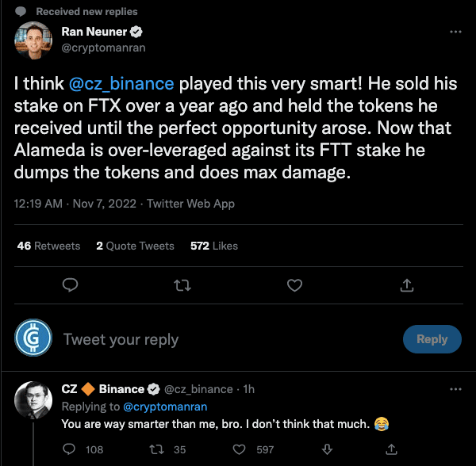
Task: Click the @cryptomanran link in reply
Action: [x=164, y=407]
